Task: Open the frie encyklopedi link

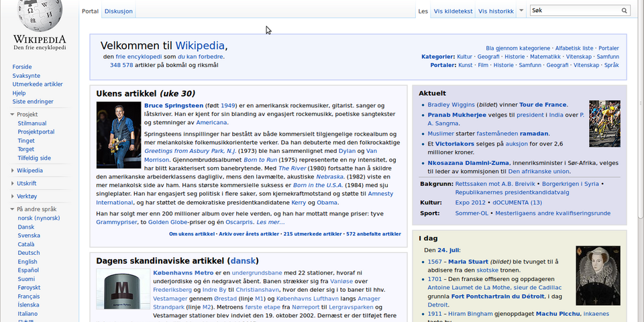Action: click(x=139, y=56)
